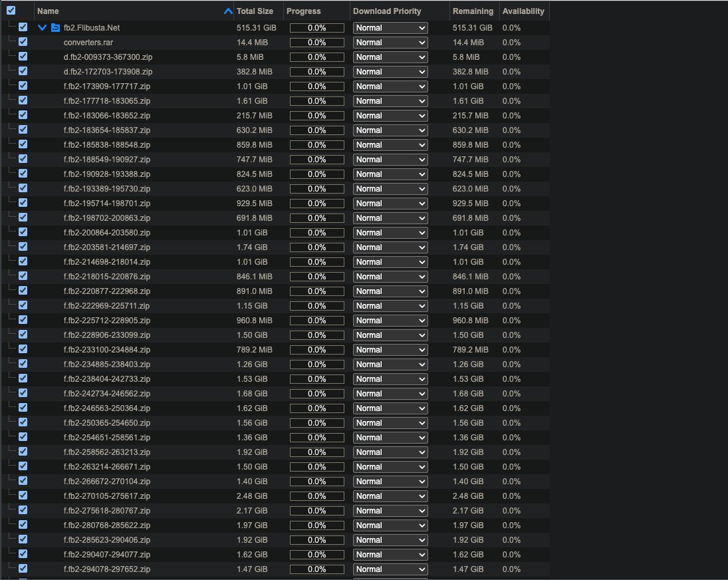Toggle the select-all checkbox in header
This screenshot has width=728, height=580.
click(x=11, y=10)
